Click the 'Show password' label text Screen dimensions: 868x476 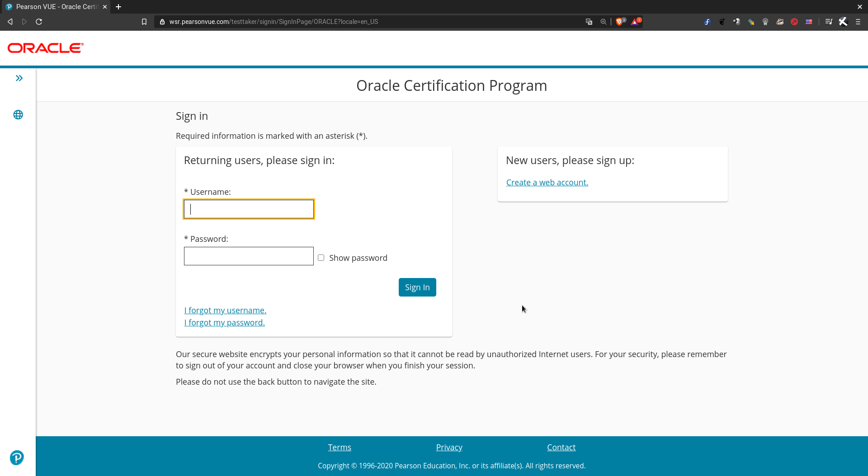pos(358,258)
